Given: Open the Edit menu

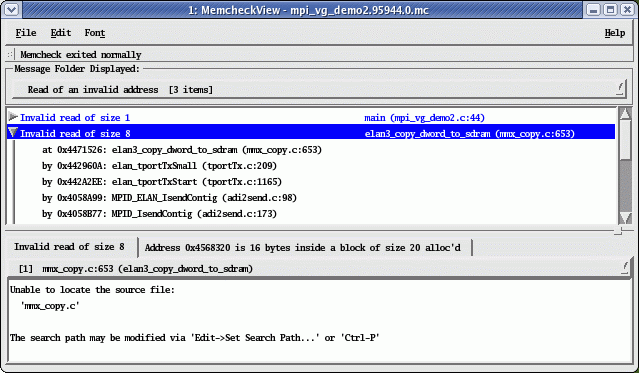Looking at the screenshot, I should [x=60, y=33].
